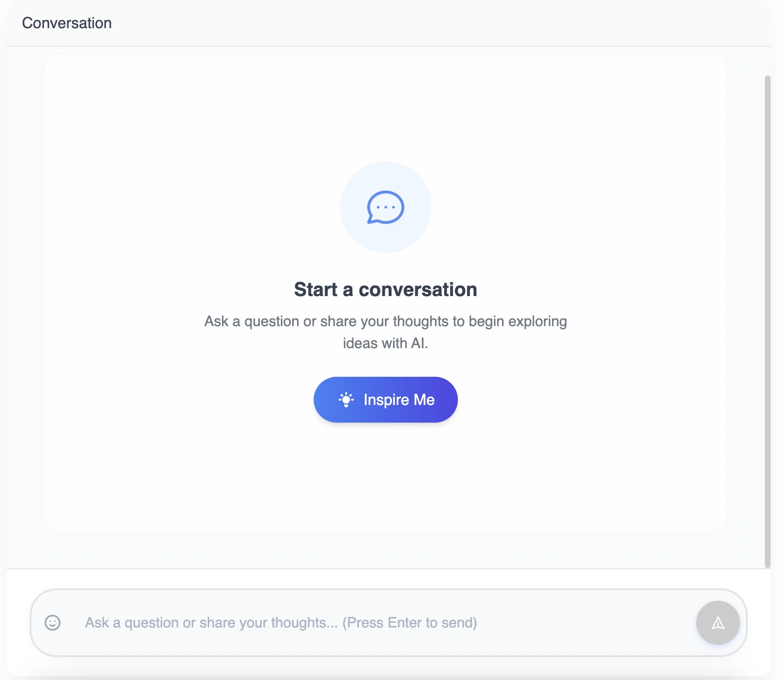
Task: Click the Inspire Me button
Action: (386, 400)
